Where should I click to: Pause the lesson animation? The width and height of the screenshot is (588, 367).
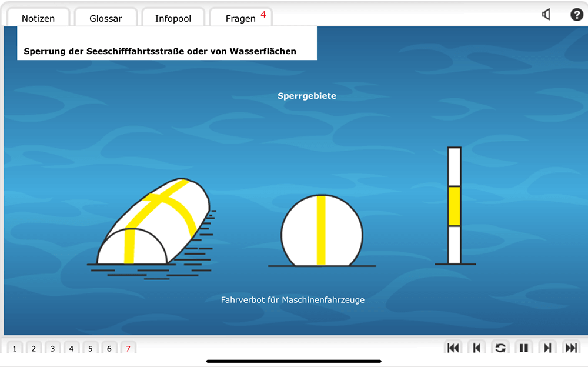click(x=523, y=348)
